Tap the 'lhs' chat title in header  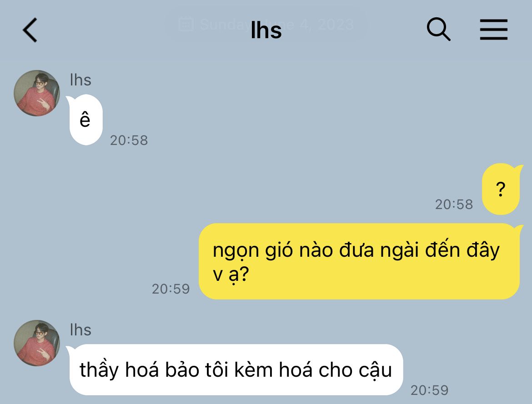266,30
